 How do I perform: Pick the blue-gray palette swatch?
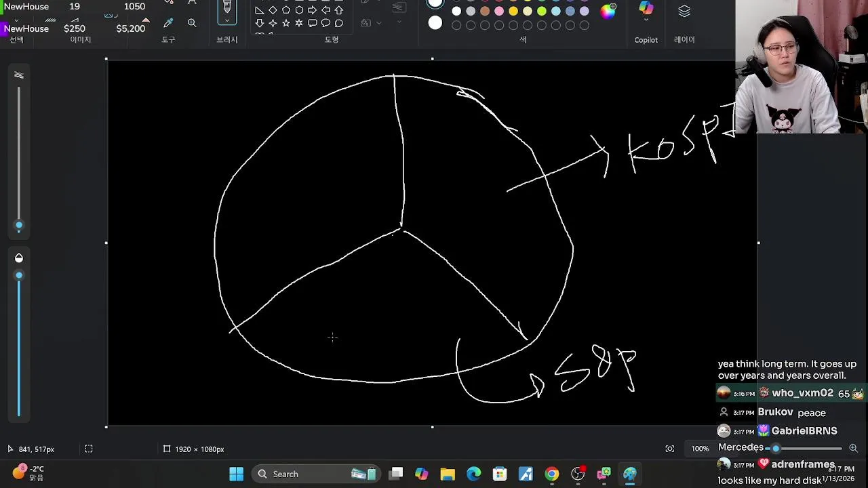coord(570,12)
